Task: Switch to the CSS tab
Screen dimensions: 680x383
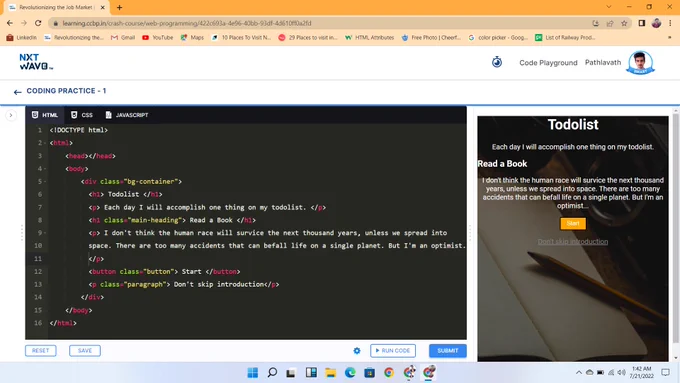Action: 82,115
